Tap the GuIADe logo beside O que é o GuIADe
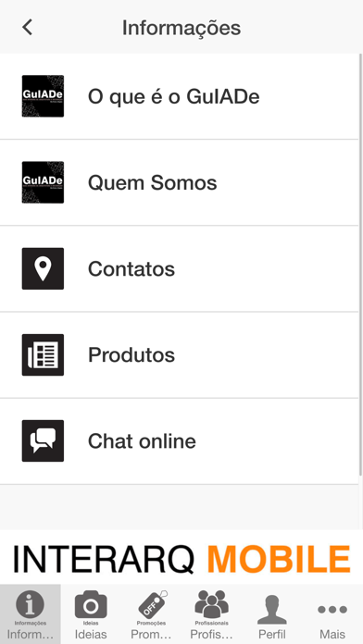Viewport: 363px width, 644px height. [x=43, y=96]
